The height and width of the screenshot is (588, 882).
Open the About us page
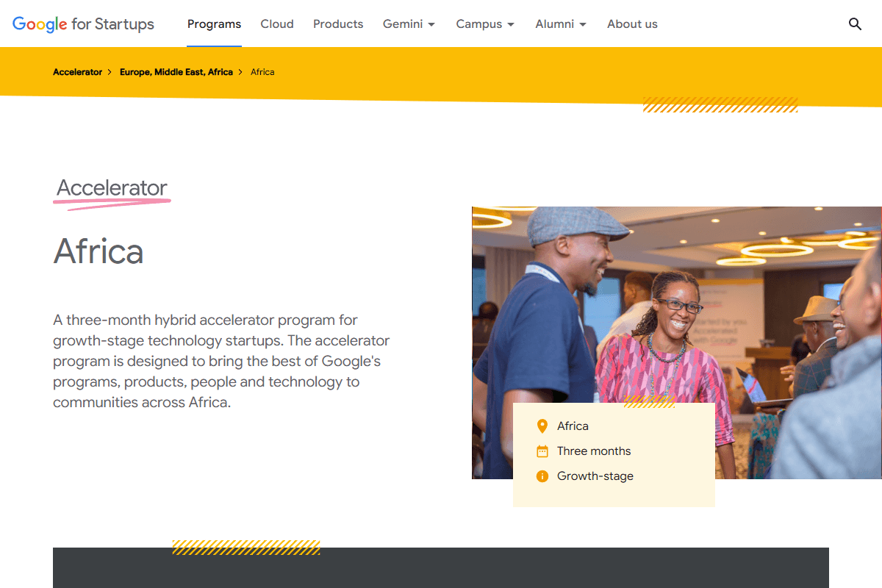point(632,24)
